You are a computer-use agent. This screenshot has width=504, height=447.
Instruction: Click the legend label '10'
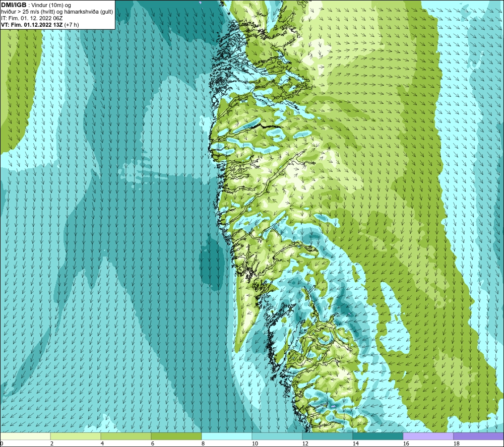click(x=255, y=444)
